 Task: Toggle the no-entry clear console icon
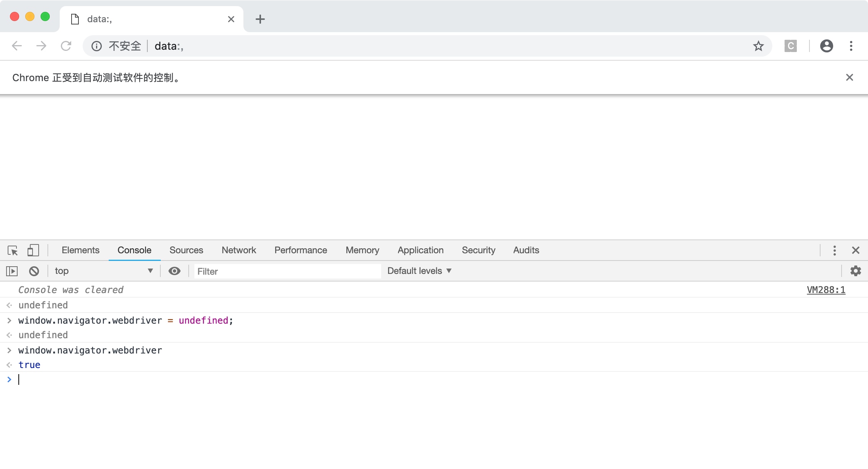[34, 271]
